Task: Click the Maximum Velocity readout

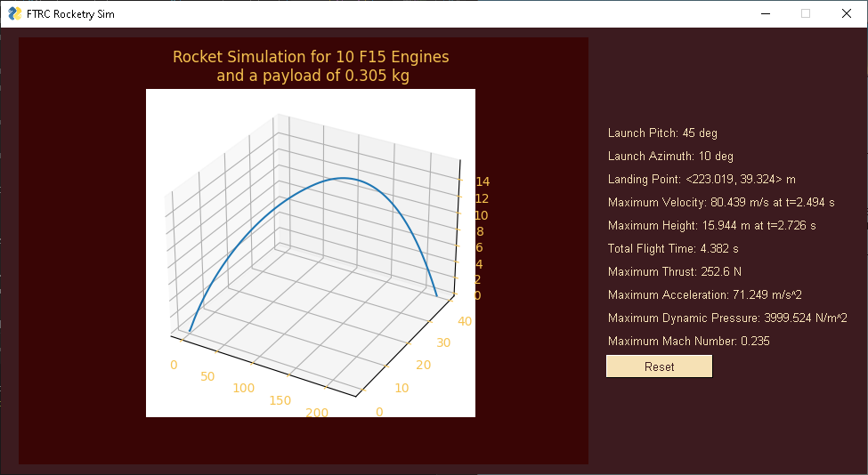Action: 721,203
